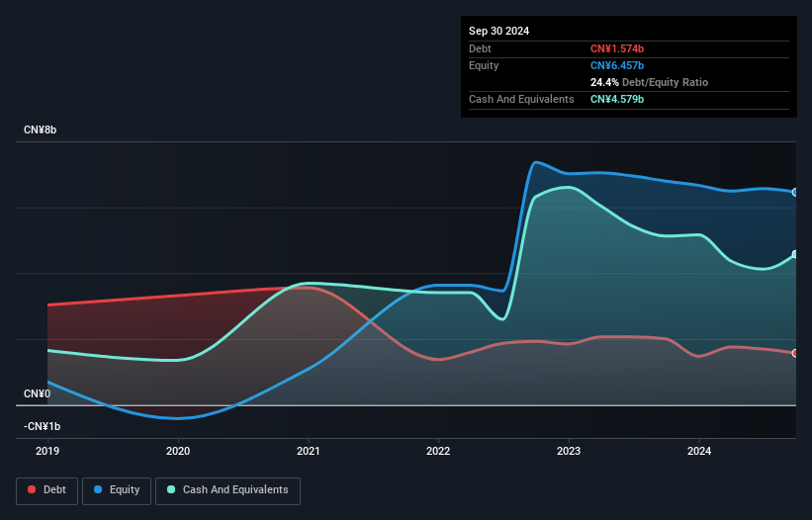Select the 2022 x-axis label

438,451
